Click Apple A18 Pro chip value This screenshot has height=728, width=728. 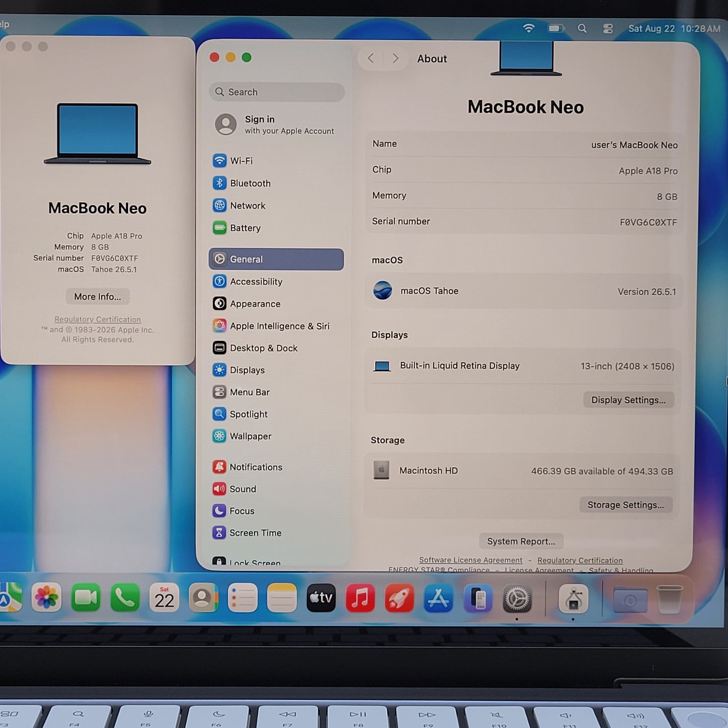pyautogui.click(x=648, y=171)
